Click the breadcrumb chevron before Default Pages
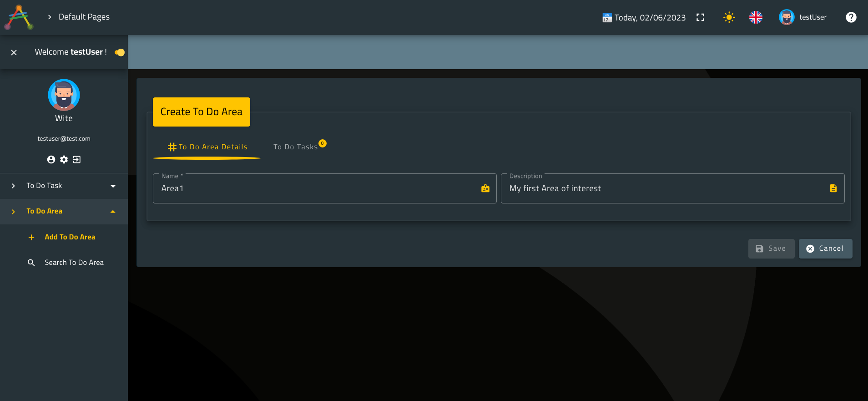The image size is (868, 401). (49, 17)
